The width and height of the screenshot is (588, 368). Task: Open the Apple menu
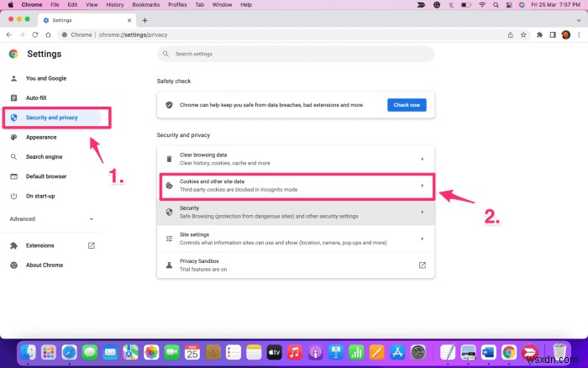click(10, 5)
